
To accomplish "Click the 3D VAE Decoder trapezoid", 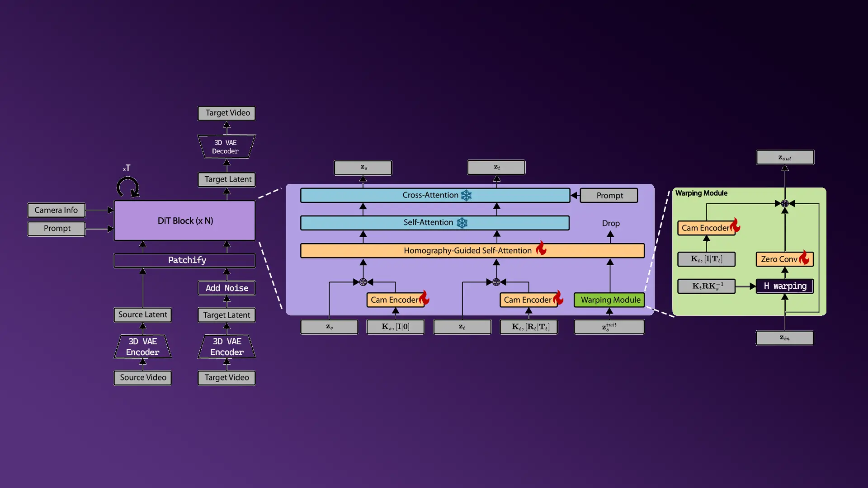I will (x=226, y=147).
